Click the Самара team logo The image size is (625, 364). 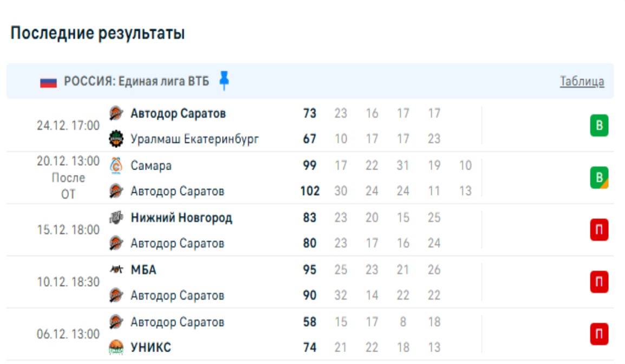(116, 165)
